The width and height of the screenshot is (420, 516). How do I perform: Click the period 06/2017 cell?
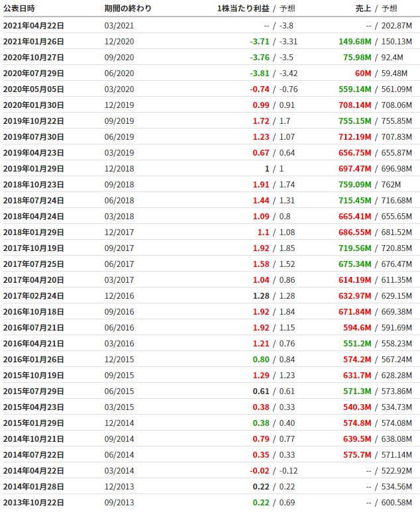(119, 264)
